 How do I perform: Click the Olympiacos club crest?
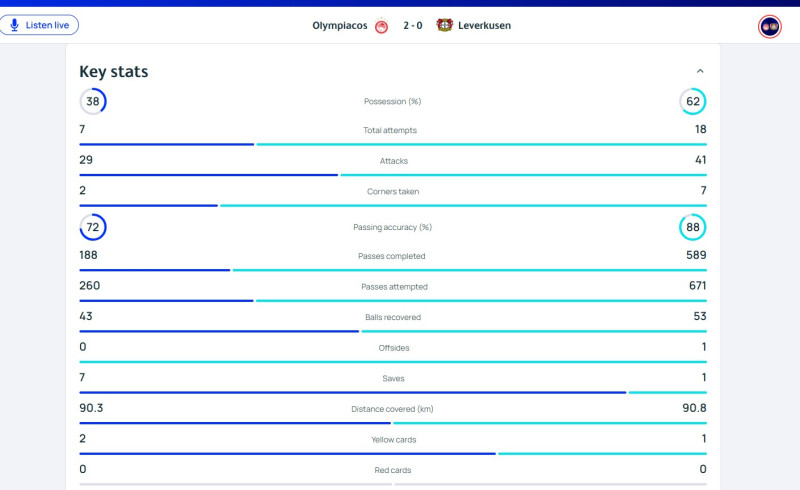pyautogui.click(x=381, y=26)
